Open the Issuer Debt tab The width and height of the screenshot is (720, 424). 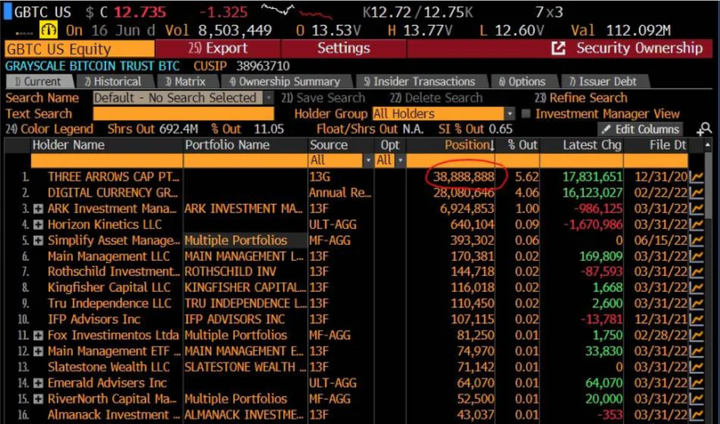(603, 82)
